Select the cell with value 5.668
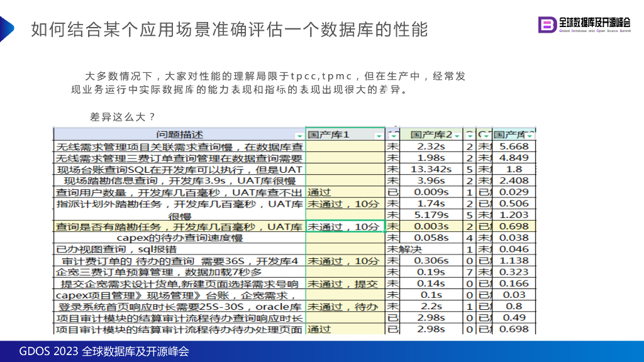The width and height of the screenshot is (644, 362). (x=513, y=146)
